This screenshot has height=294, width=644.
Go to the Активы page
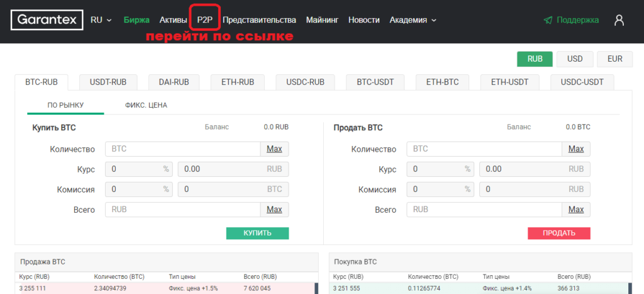coord(173,20)
